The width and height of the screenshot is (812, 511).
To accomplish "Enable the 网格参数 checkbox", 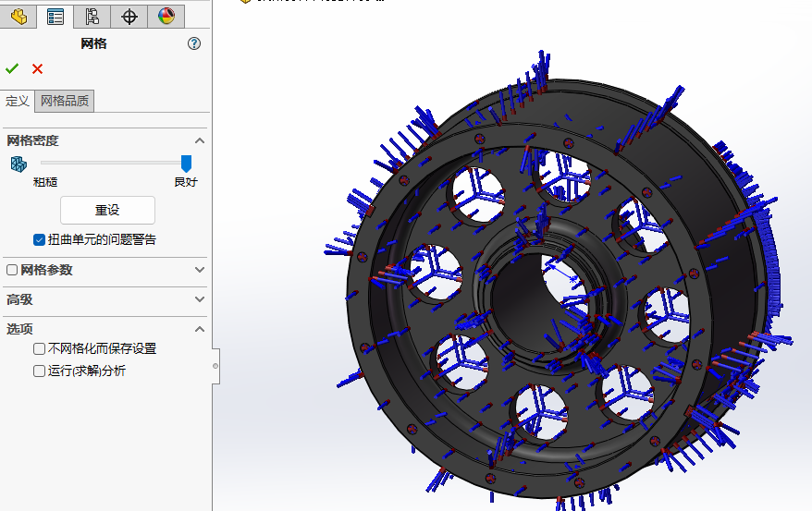I will 12,270.
